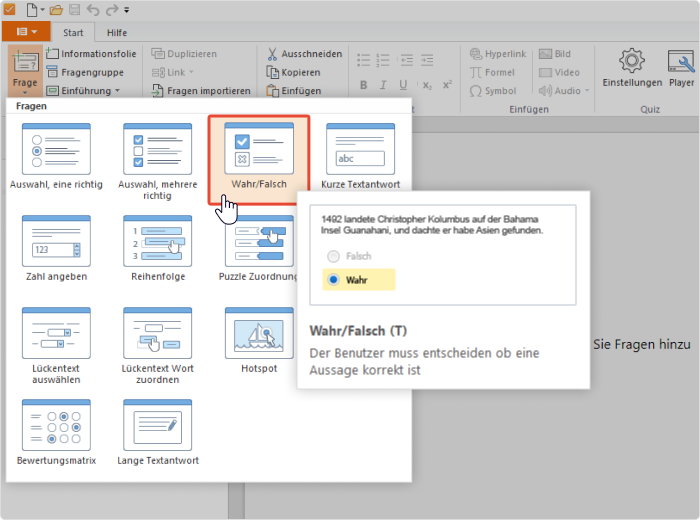Increase the text indent
The image size is (700, 520).
pyautogui.click(x=427, y=60)
